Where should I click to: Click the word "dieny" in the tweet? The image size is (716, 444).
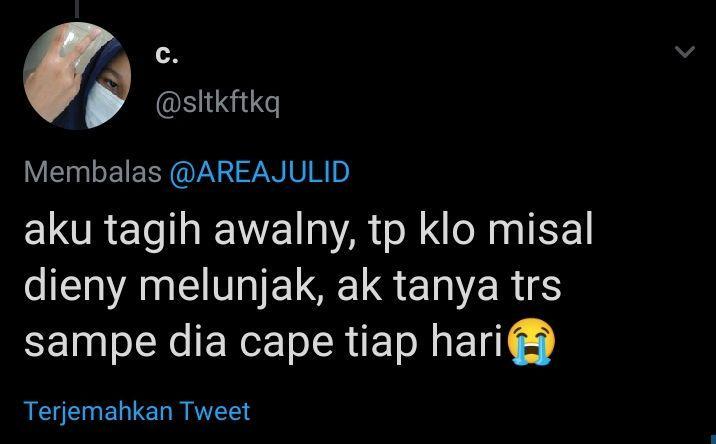pos(75,287)
